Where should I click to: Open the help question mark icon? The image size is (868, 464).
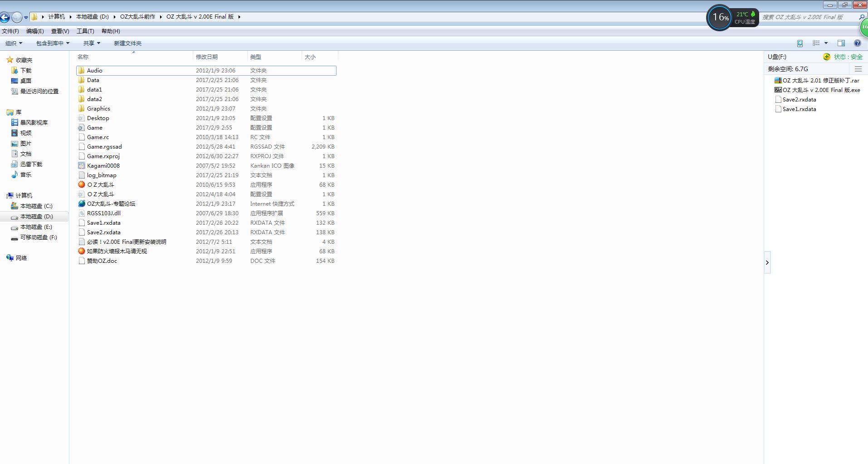pyautogui.click(x=857, y=43)
